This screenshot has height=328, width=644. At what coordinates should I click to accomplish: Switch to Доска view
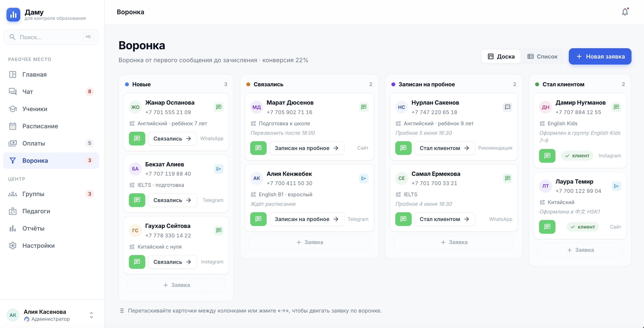pyautogui.click(x=501, y=56)
